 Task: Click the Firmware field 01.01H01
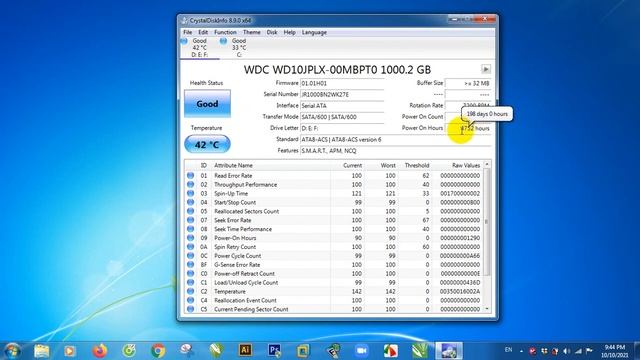click(342, 83)
